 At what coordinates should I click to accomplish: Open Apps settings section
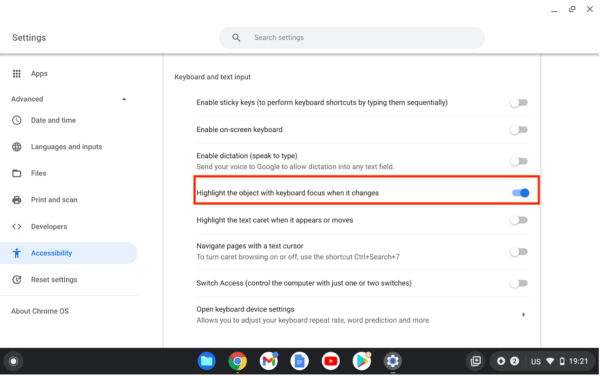[39, 73]
